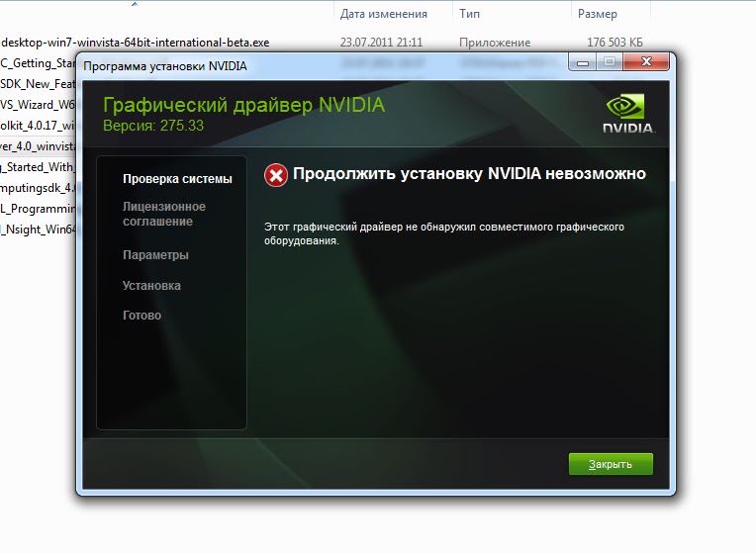Viewport: 756px width, 553px height.
Task: Select the SDK_New_Feat file in Explorer
Action: click(38, 84)
